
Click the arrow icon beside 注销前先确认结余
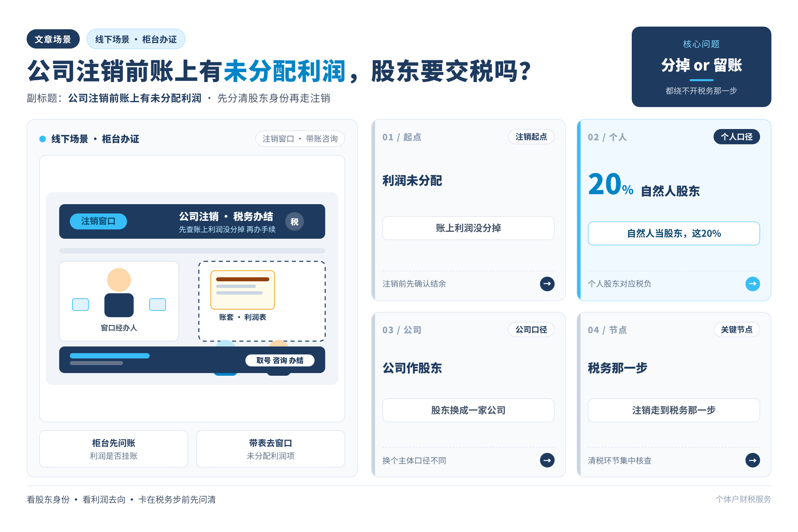pos(547,284)
